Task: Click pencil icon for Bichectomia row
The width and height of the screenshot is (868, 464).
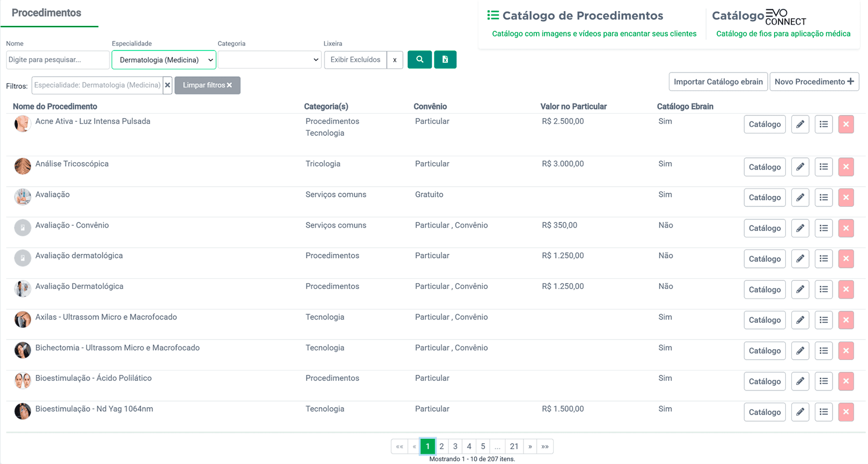Action: pos(800,351)
